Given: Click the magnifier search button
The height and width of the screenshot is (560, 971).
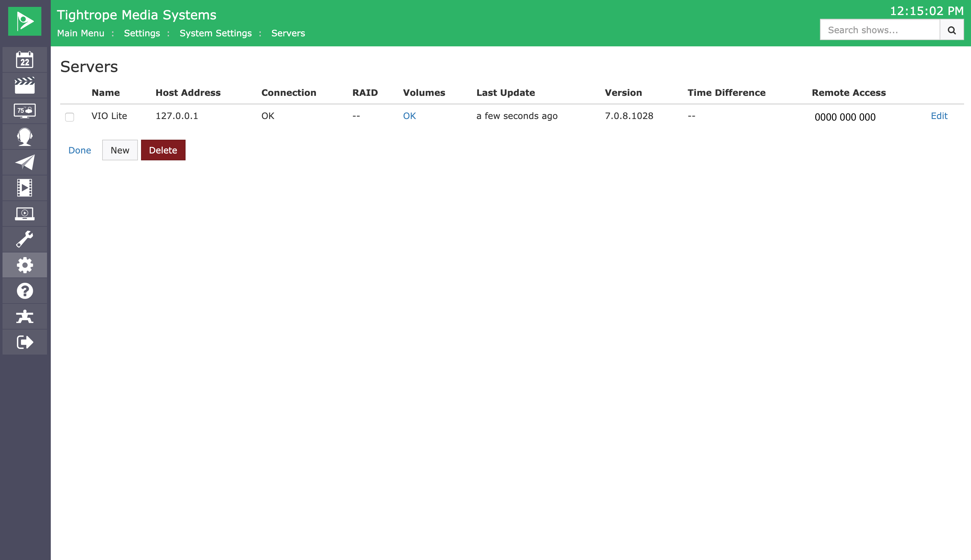Looking at the screenshot, I should [952, 30].
